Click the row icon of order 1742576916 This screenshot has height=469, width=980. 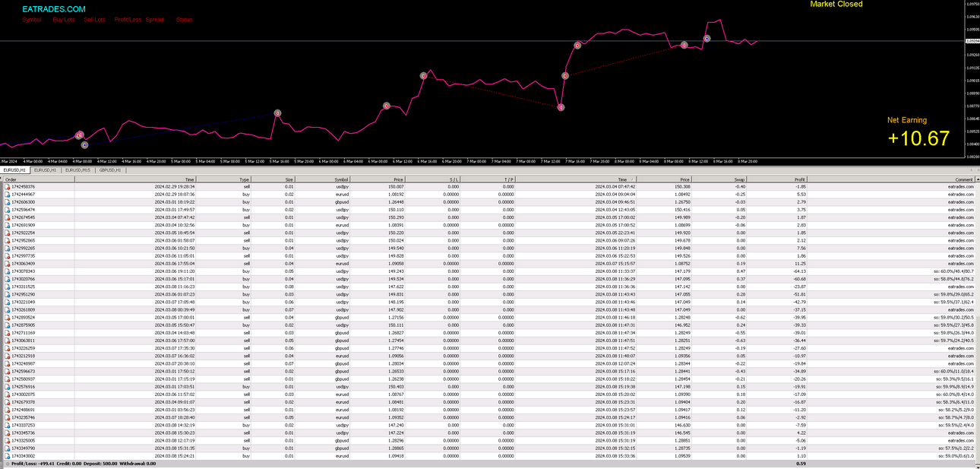(x=8, y=386)
